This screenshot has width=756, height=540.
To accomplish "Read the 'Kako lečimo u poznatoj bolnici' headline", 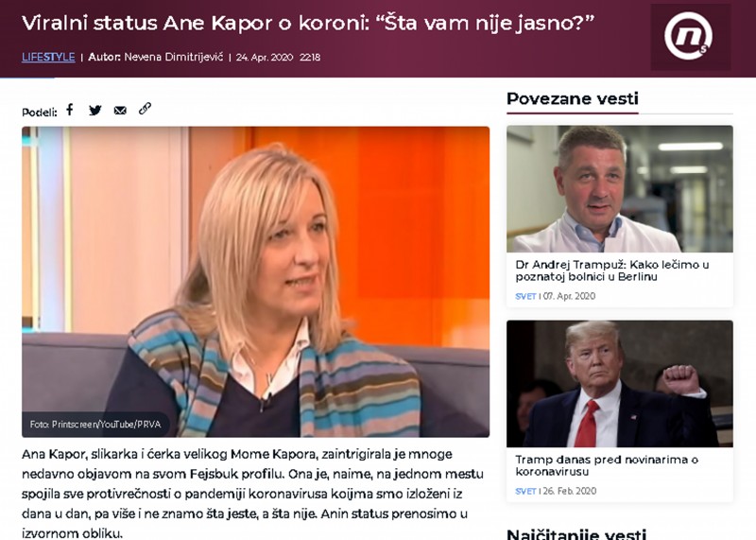I will [612, 270].
